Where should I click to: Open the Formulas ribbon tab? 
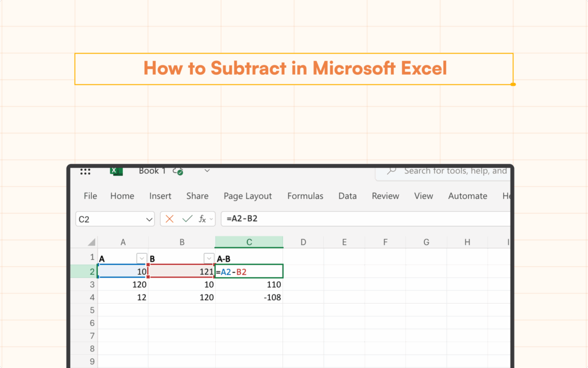click(305, 196)
